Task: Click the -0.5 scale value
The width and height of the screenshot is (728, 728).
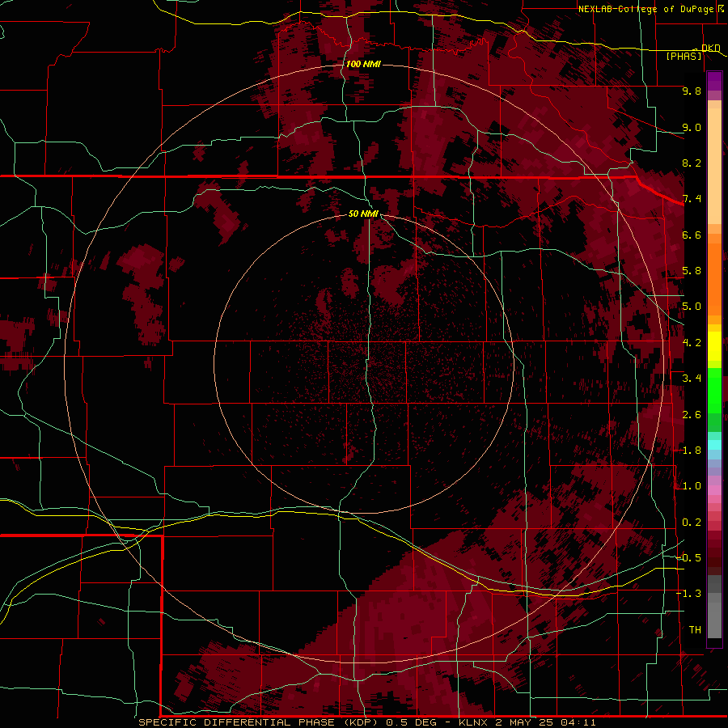Action: pyautogui.click(x=689, y=558)
